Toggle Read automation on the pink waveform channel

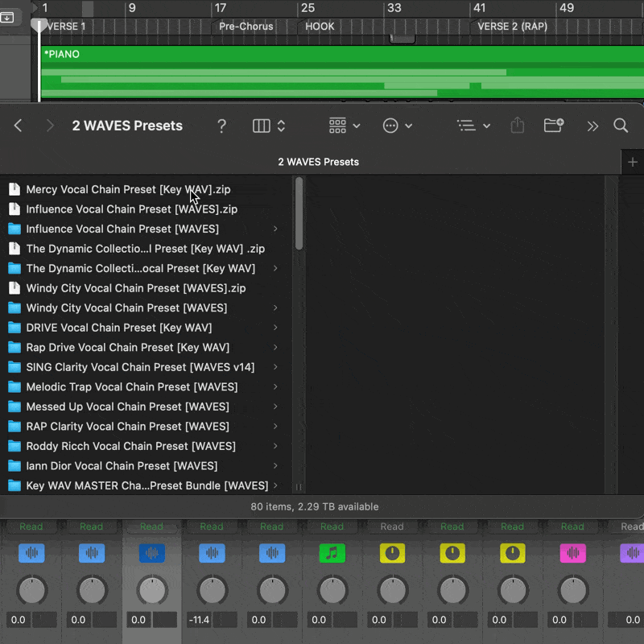(572, 526)
